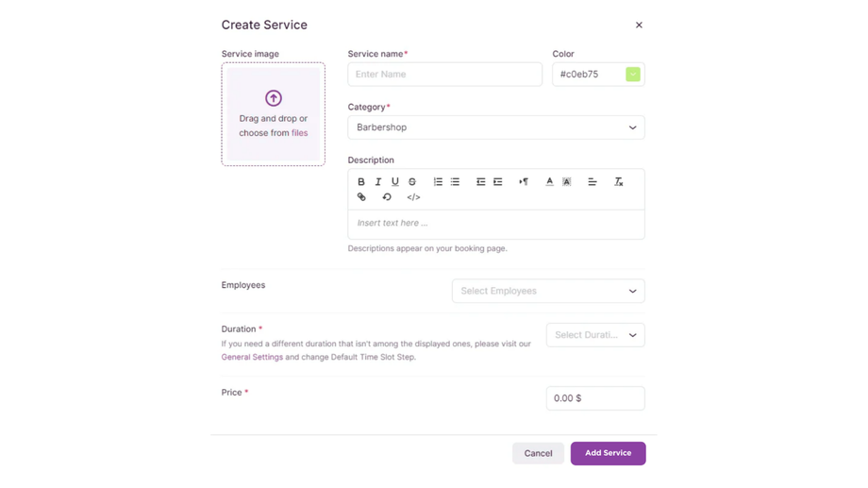Image resolution: width=868 pixels, height=488 pixels.
Task: Insert a bulleted list
Action: point(455,182)
